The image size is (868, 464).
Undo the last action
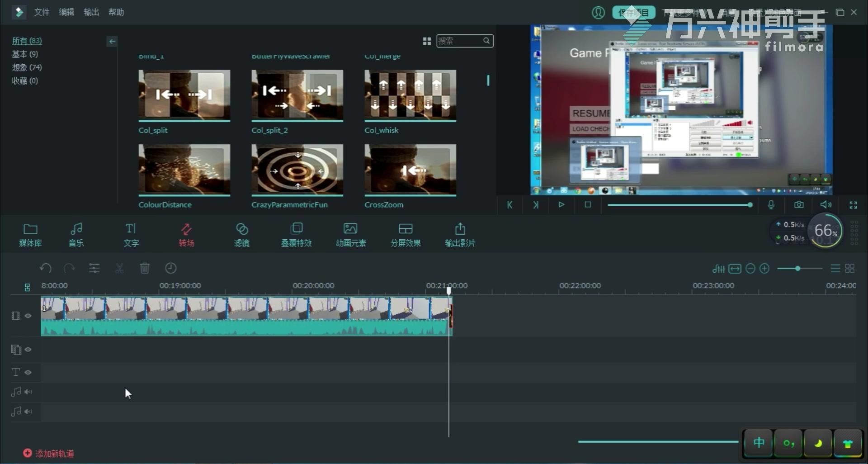coord(45,268)
